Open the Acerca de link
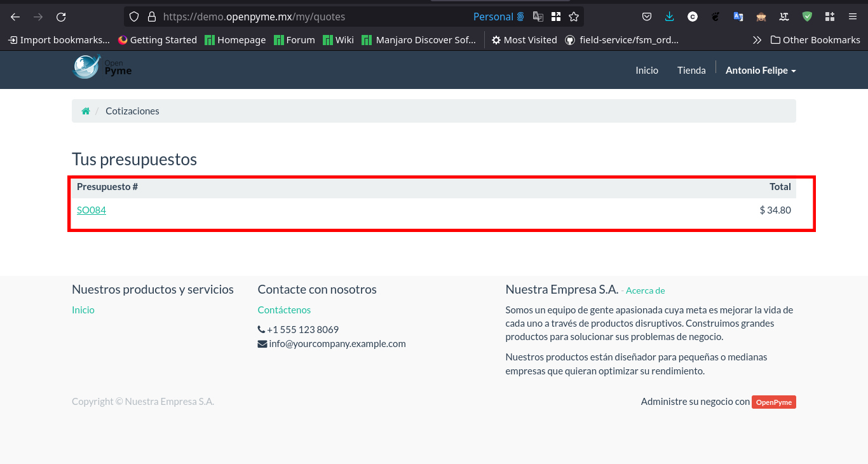Viewport: 868px width, 464px height. click(x=645, y=290)
